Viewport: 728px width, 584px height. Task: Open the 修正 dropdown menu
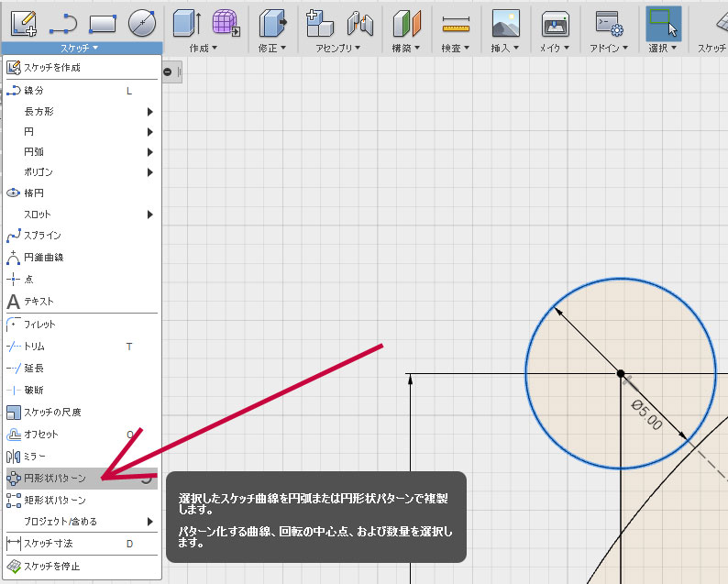coord(272,48)
